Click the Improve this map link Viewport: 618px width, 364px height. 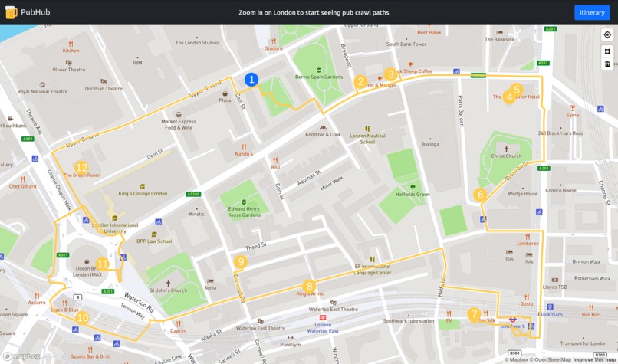(x=595, y=359)
